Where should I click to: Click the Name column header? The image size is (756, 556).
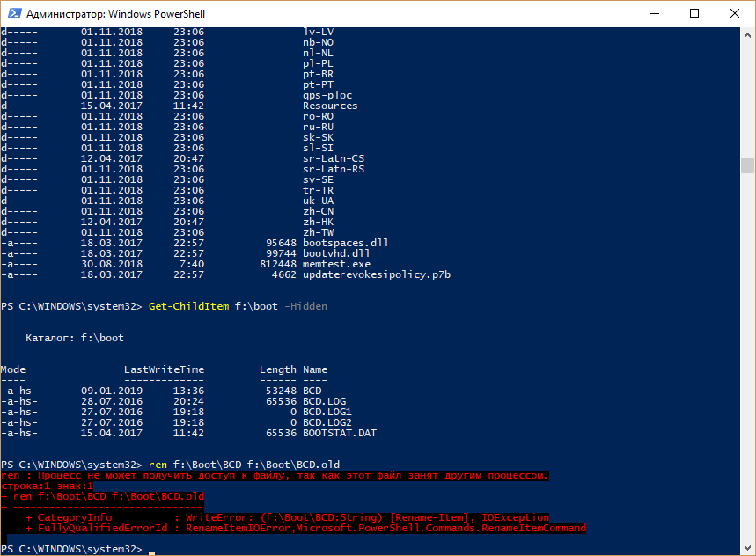[315, 369]
